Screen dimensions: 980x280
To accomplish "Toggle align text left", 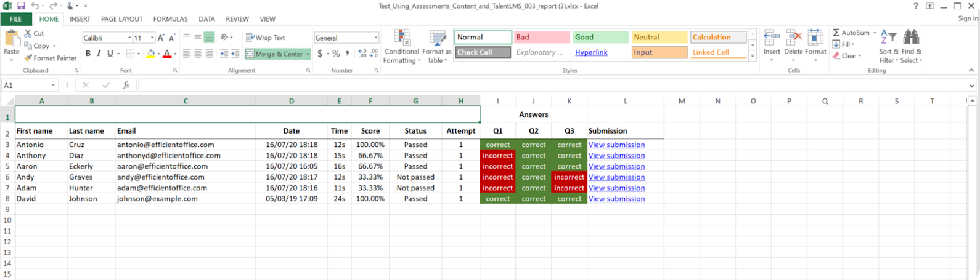I will coord(187,54).
